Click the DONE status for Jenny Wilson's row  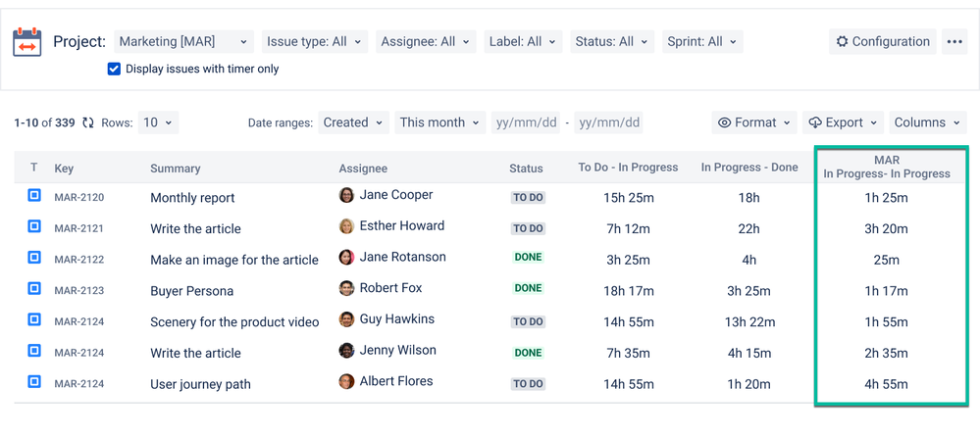[528, 353]
